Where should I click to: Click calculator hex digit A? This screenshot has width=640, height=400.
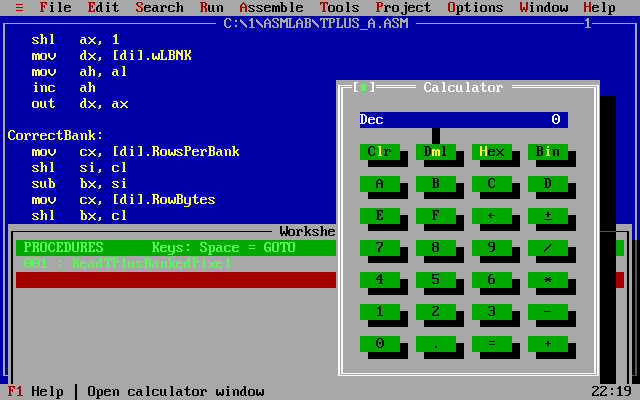tap(380, 183)
